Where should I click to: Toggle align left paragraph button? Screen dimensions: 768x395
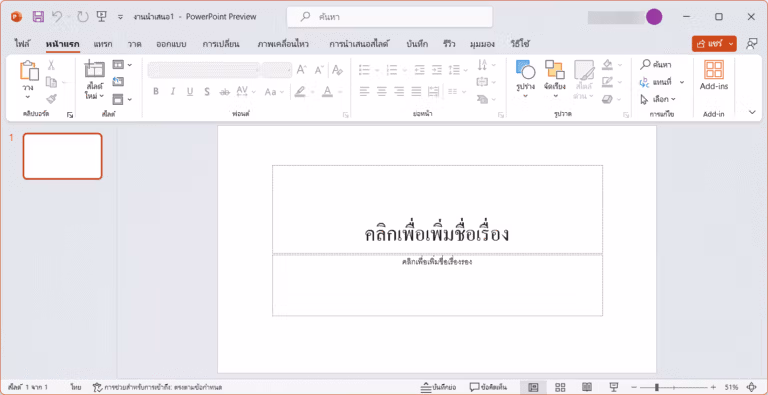(x=364, y=91)
